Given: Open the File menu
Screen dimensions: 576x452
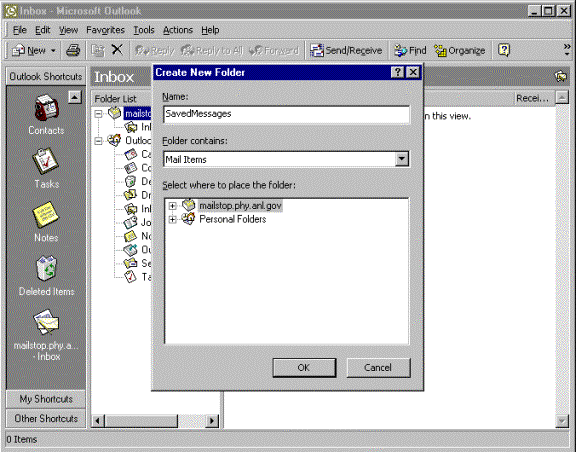Looking at the screenshot, I should (19, 30).
